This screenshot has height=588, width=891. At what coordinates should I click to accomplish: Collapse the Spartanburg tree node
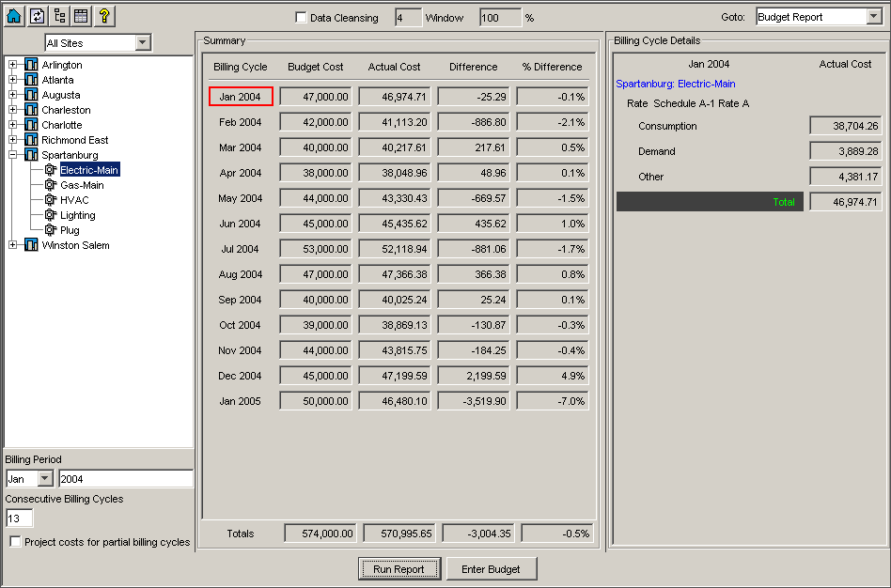click(x=12, y=155)
